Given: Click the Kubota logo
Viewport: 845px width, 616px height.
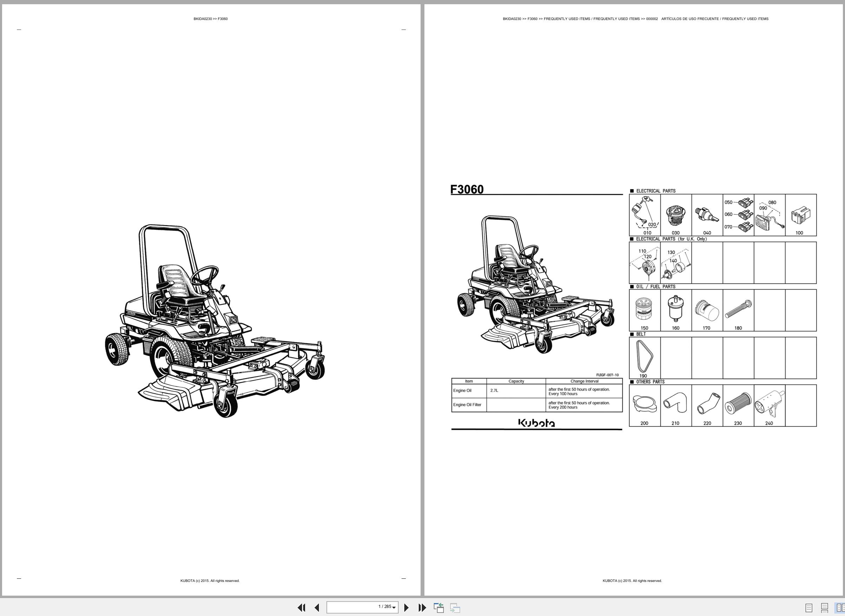Looking at the screenshot, I should pos(537,423).
